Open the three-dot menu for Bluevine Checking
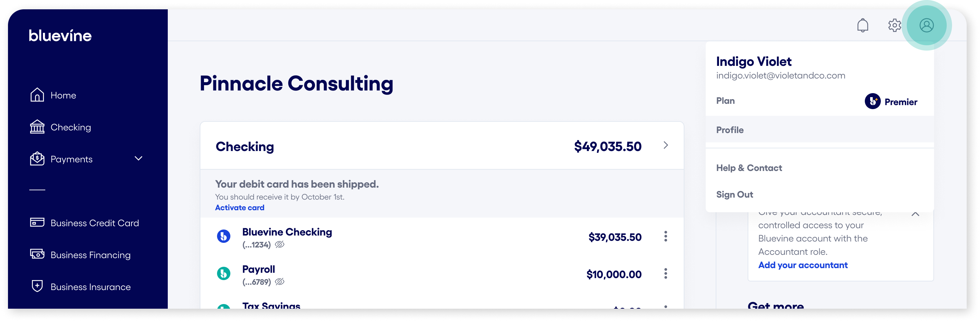The width and height of the screenshot is (980, 322). (666, 237)
